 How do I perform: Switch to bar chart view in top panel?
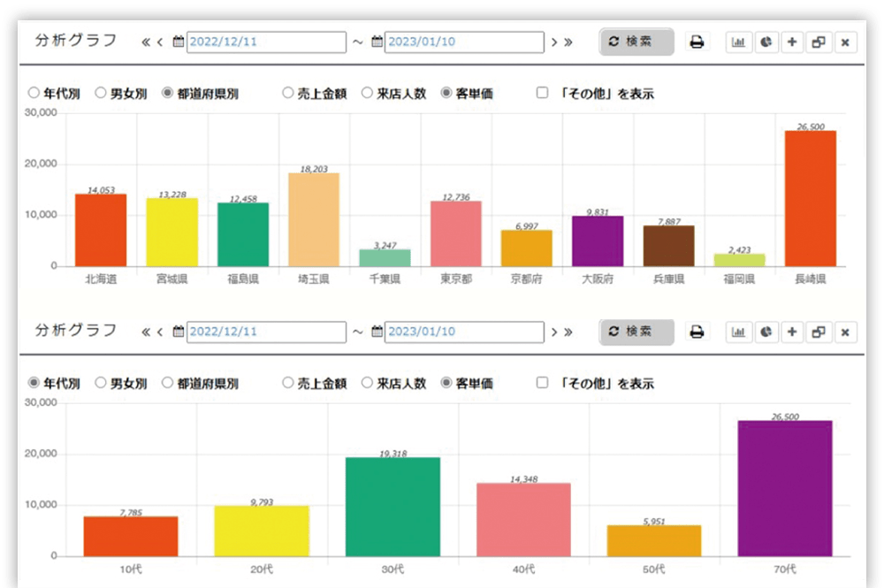(738, 42)
